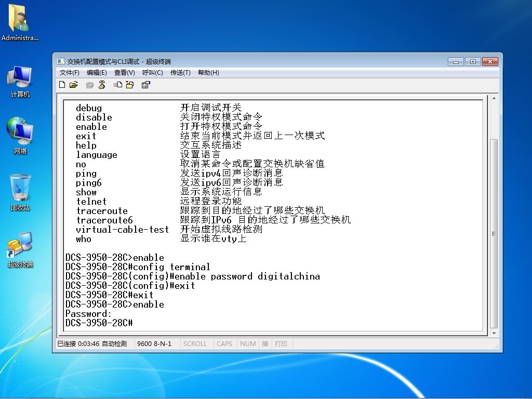The image size is (532, 399).
Task: Open the 呼叫(C) menu
Action: tap(153, 73)
